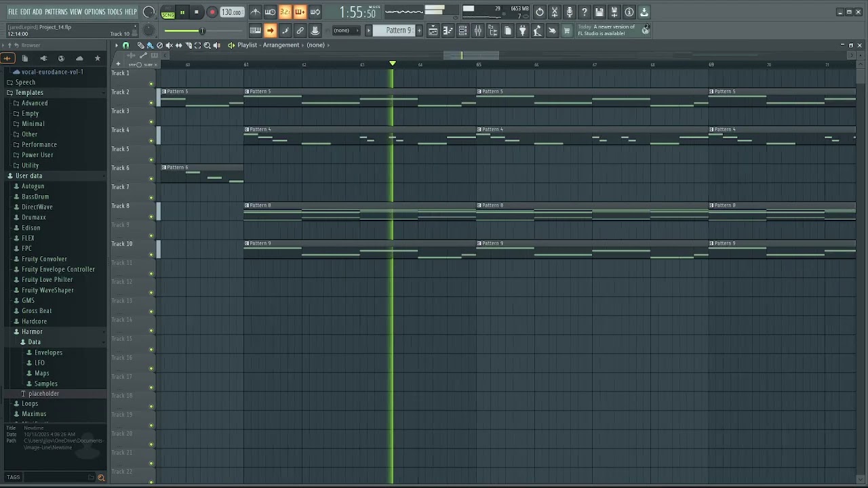Viewport: 868px width, 488px height.
Task: Show browser cloud library tab
Action: tap(79, 58)
